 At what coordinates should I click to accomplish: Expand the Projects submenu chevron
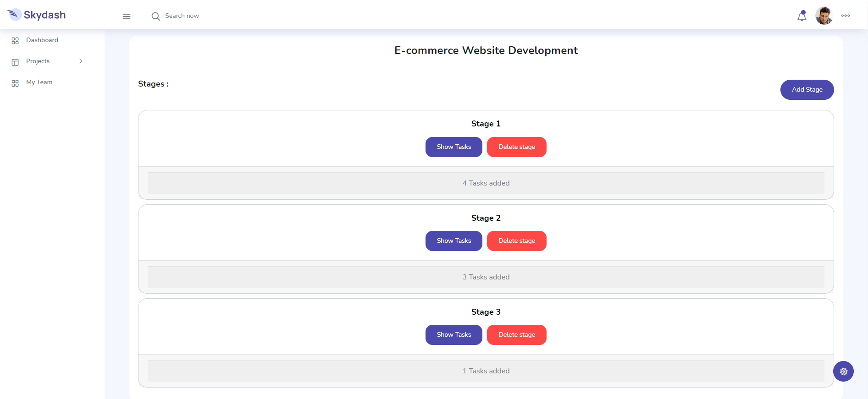tap(81, 61)
